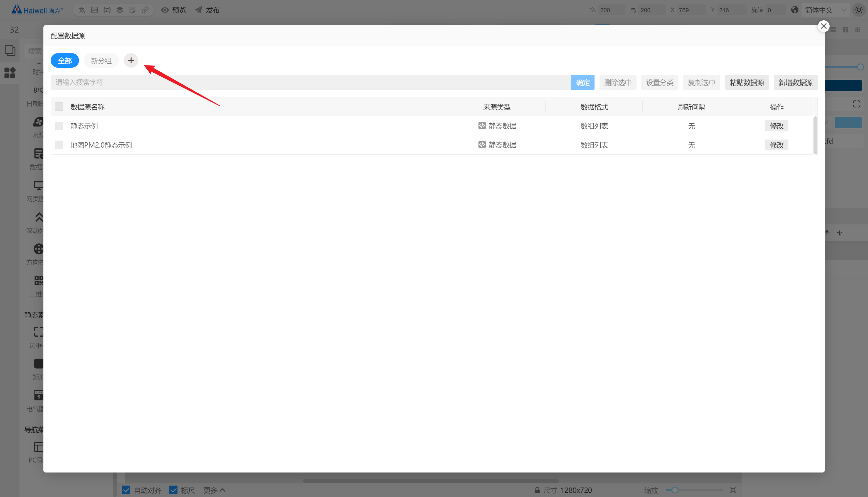The width and height of the screenshot is (868, 497).
Task: Toggle the 标尺 ruler checkbox
Action: click(173, 490)
